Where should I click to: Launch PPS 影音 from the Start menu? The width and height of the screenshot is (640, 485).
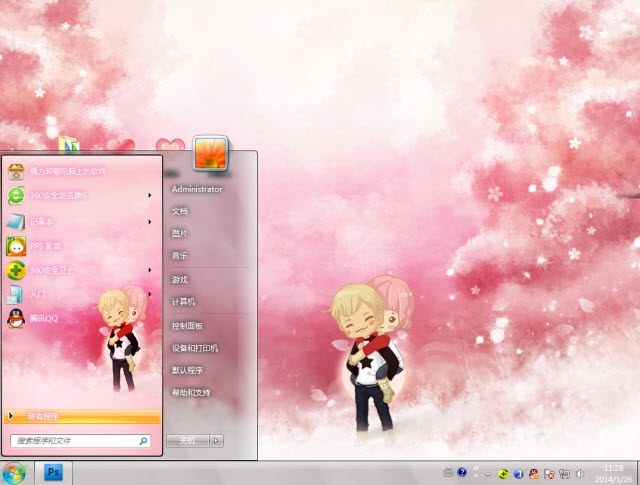(82, 246)
